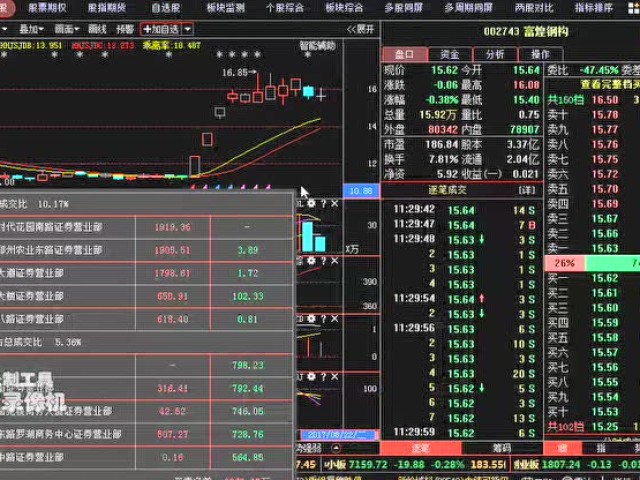Select the 筹码 bottom tab
640x480 pixels.
[502, 449]
